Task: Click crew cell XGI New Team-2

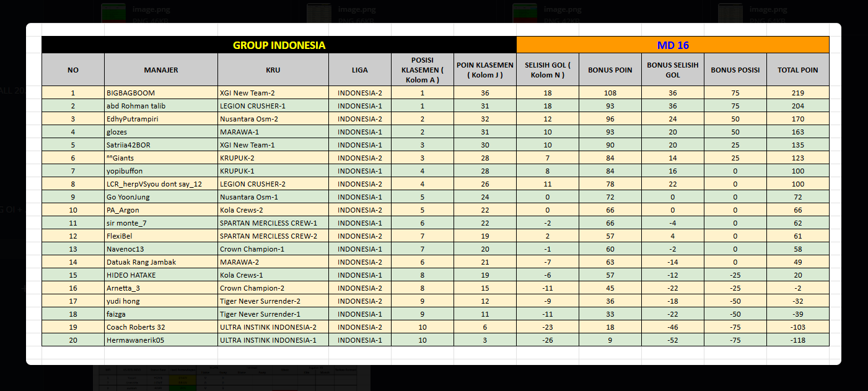Action: [273, 93]
